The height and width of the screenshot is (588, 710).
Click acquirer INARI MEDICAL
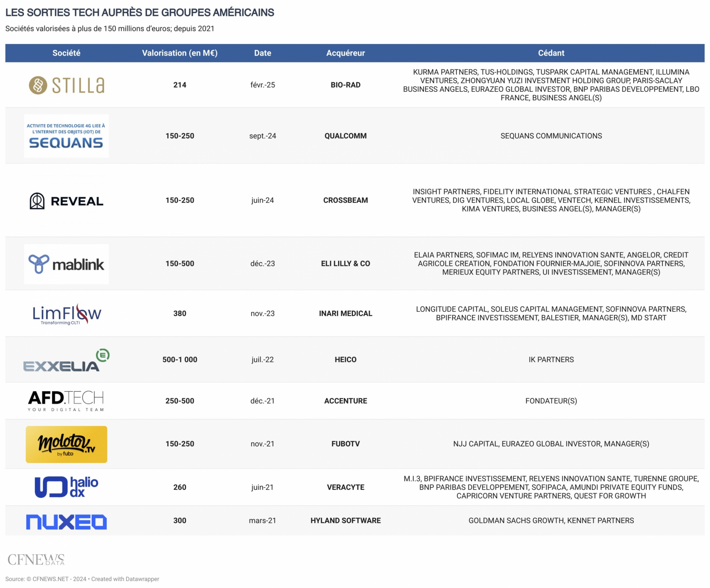pyautogui.click(x=346, y=314)
